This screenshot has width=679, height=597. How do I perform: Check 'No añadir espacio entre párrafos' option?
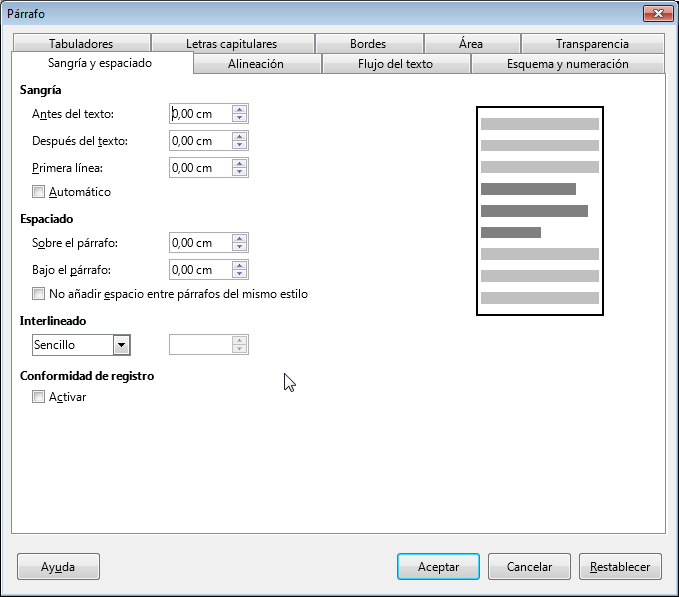tap(39, 294)
